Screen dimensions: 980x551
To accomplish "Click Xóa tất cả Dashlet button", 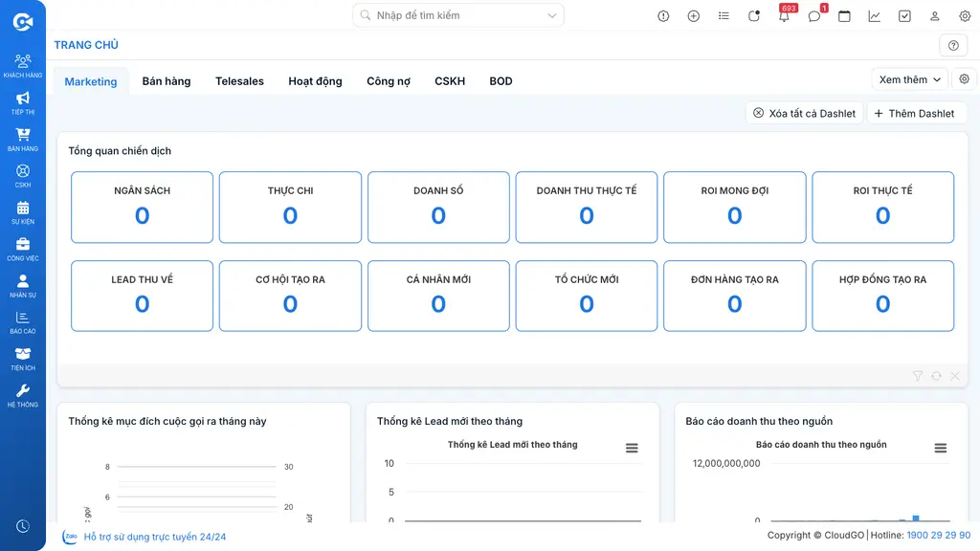I will pos(804,113).
